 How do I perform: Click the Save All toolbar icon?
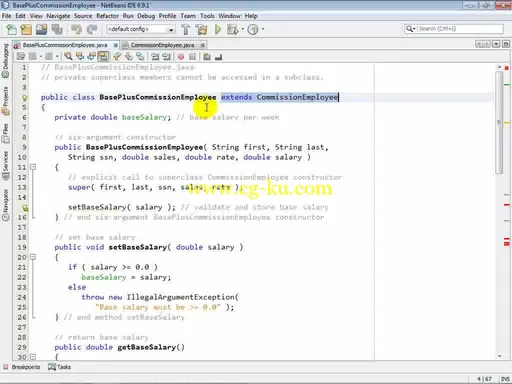[57, 30]
